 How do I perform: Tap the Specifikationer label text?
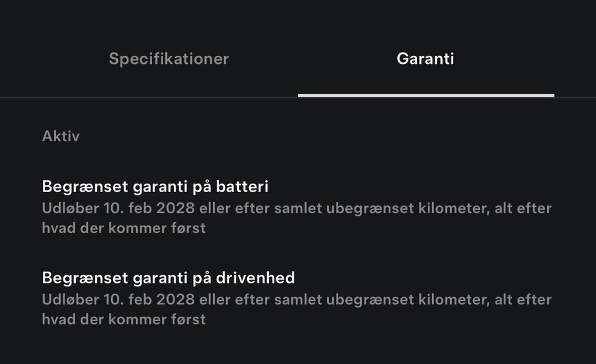[169, 58]
